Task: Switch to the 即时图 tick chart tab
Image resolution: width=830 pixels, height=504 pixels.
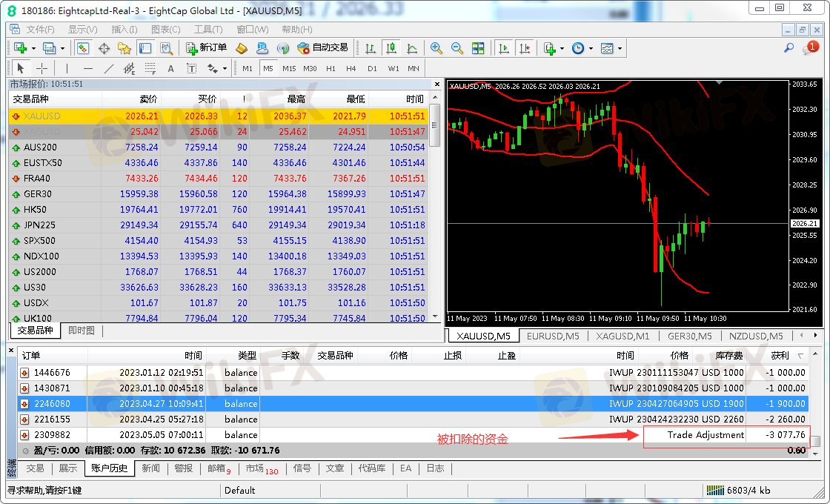Action: click(x=82, y=331)
